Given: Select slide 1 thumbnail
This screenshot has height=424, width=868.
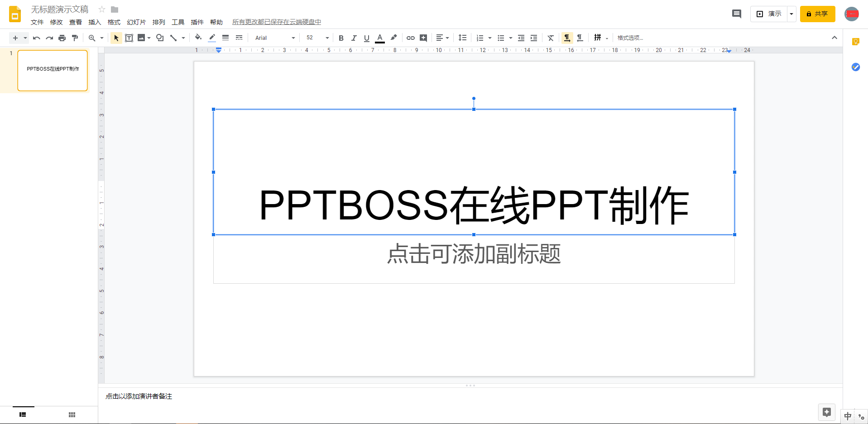Looking at the screenshot, I should coord(53,71).
